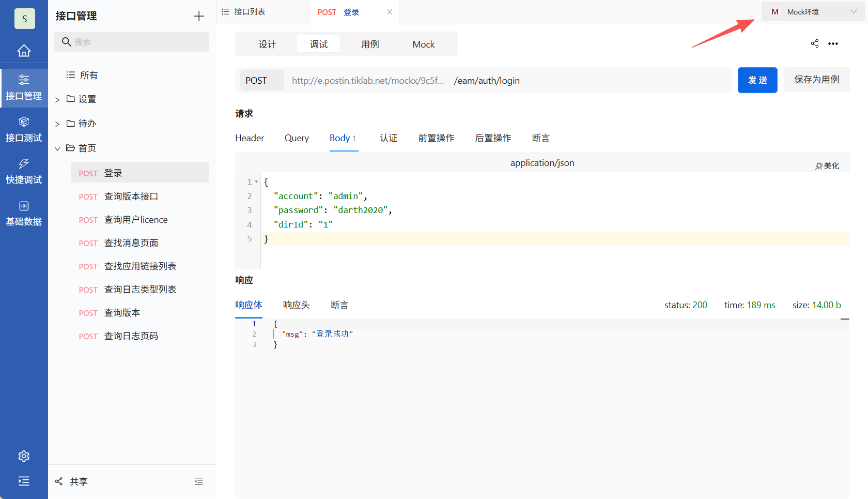868x499 pixels.
Task: Click the 发送 send button
Action: pos(757,80)
